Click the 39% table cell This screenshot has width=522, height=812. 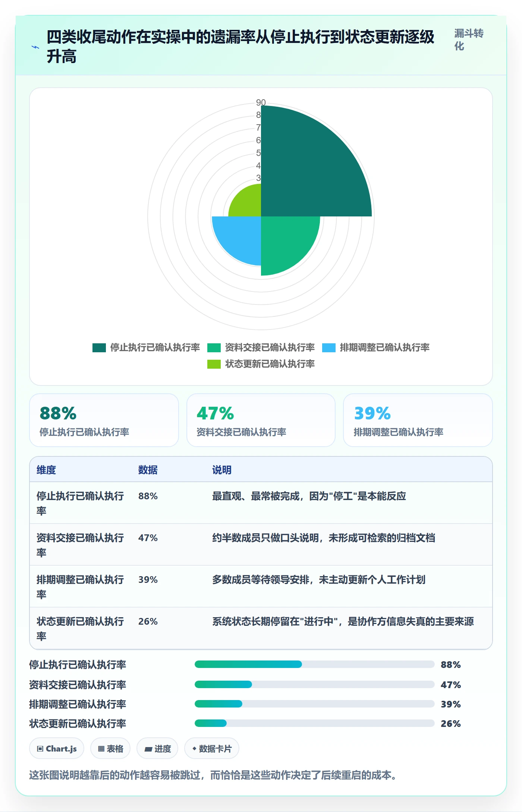coord(148,580)
